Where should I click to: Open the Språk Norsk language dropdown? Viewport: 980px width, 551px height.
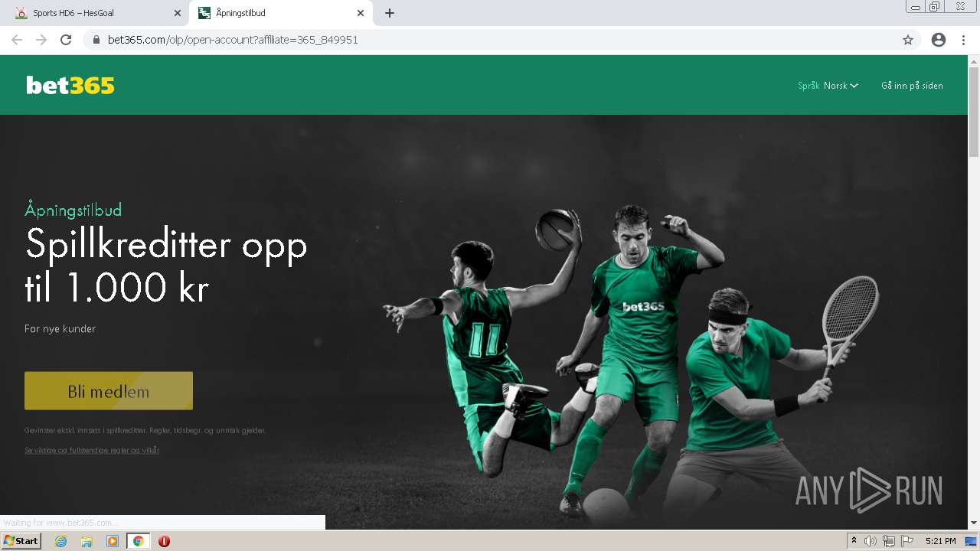[828, 86]
